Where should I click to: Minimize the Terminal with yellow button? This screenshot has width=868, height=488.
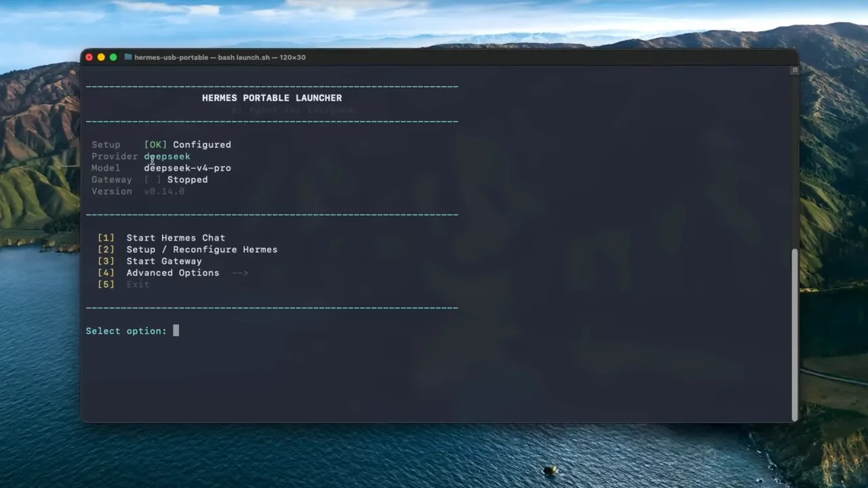101,58
